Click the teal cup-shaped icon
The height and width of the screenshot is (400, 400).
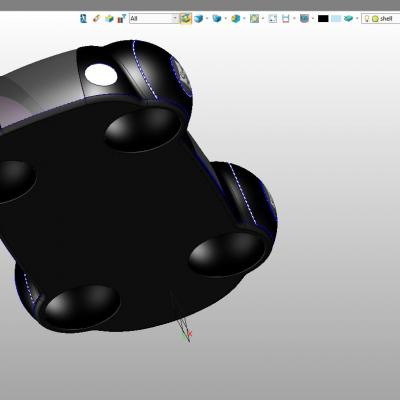[304, 18]
